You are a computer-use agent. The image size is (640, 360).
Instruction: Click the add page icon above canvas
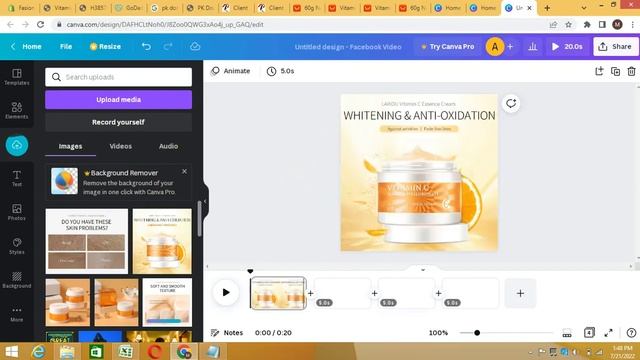[x=599, y=71]
